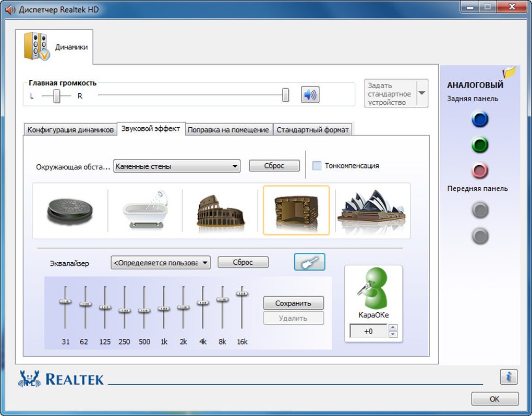Click the 8k equalizer slider

coord(222,299)
